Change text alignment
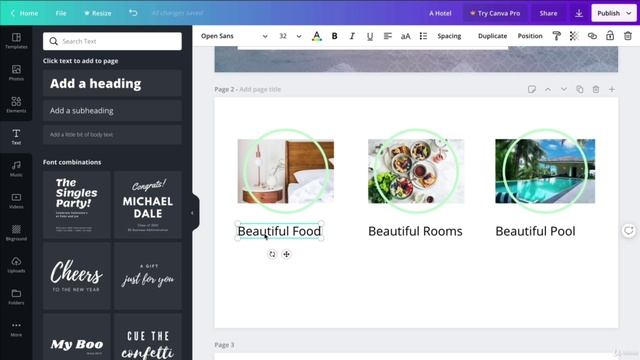Viewport: 640px width, 360px height. [388, 36]
